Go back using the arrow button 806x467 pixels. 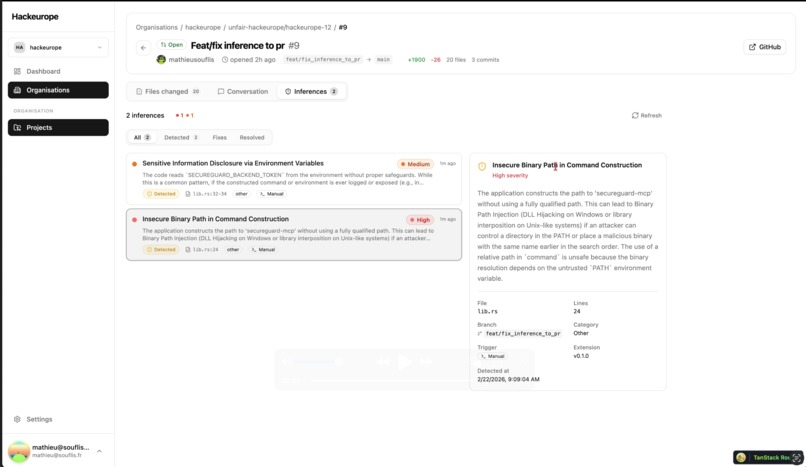coord(143,48)
